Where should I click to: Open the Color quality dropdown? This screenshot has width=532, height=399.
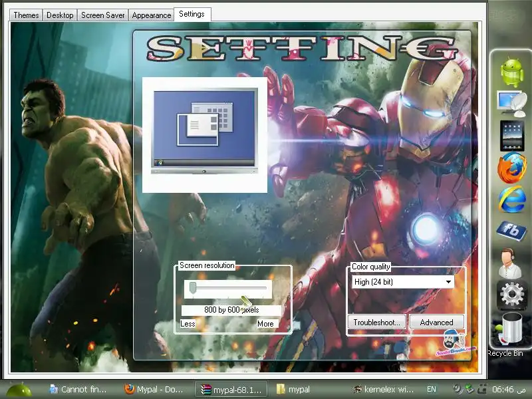pyautogui.click(x=403, y=282)
